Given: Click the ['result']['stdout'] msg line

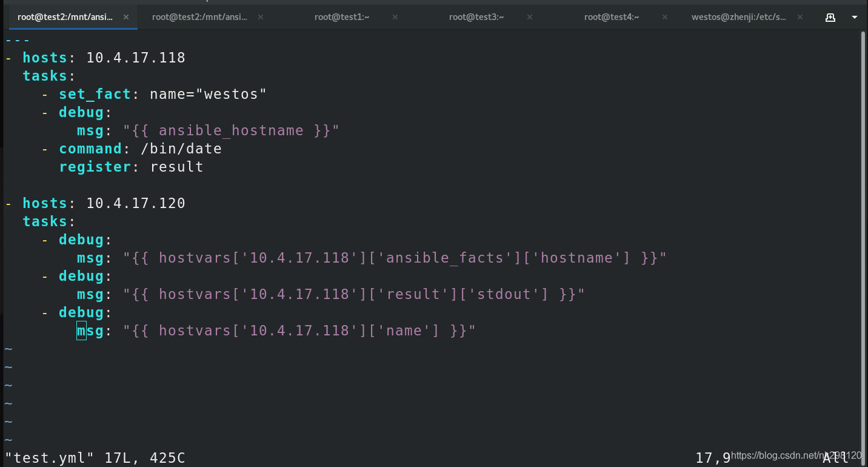Looking at the screenshot, I should 331,294.
